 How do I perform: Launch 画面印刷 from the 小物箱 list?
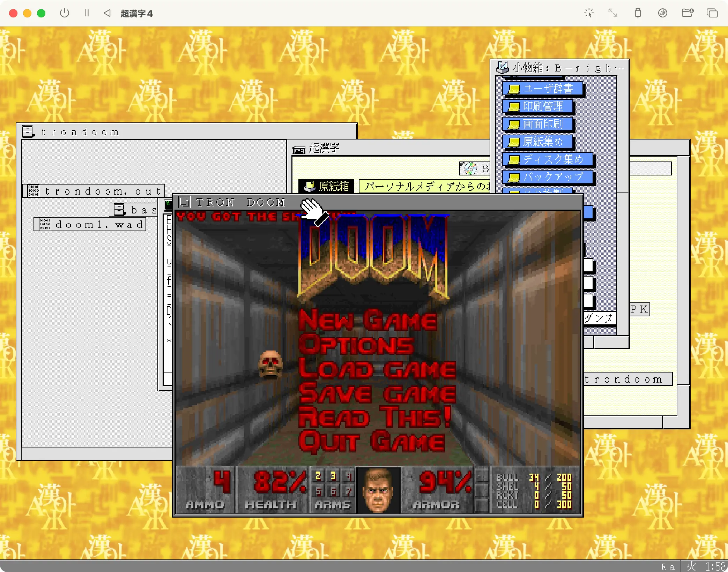tap(538, 124)
